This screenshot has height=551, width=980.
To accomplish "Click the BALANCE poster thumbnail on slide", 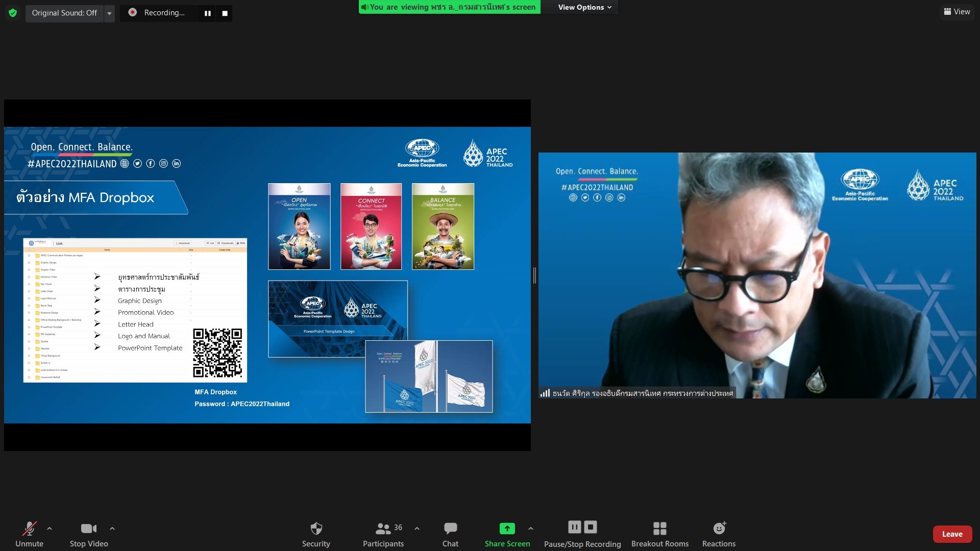I will (443, 227).
